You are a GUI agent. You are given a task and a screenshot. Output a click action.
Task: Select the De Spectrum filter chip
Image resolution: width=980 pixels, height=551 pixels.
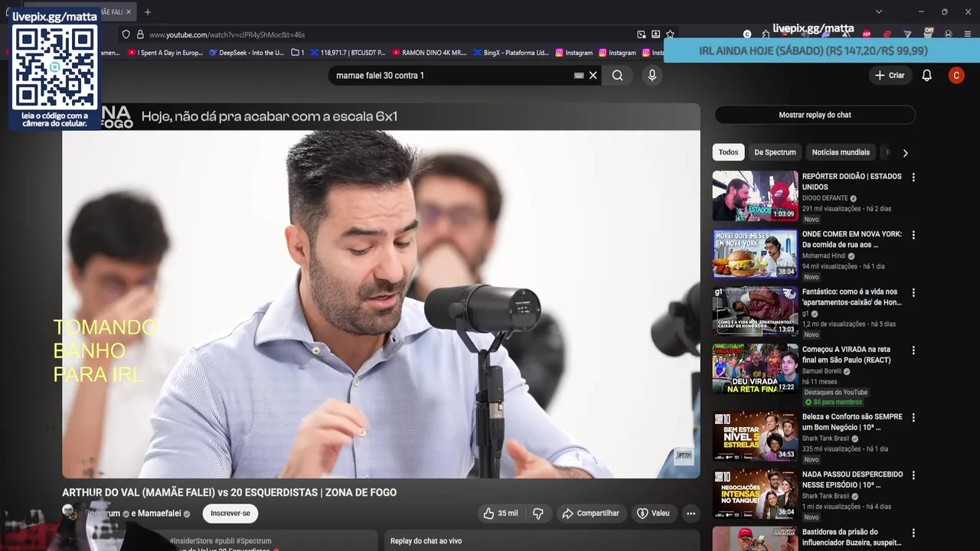775,152
